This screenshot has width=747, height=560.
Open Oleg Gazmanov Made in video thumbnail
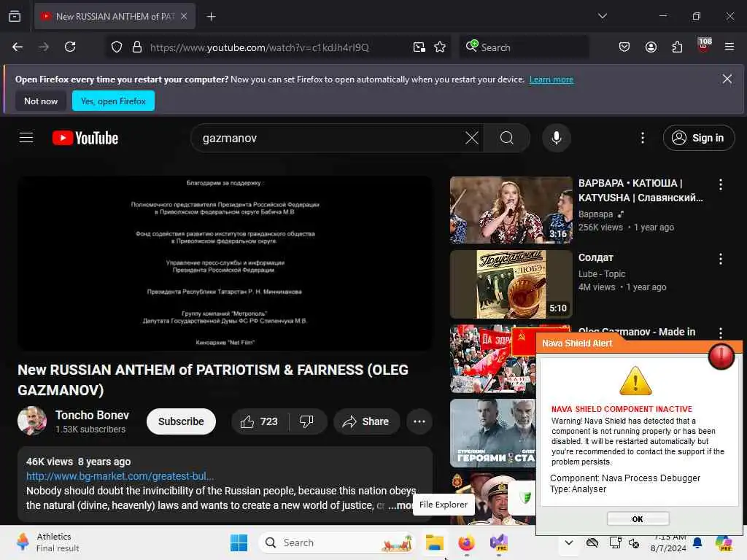coord(493,359)
